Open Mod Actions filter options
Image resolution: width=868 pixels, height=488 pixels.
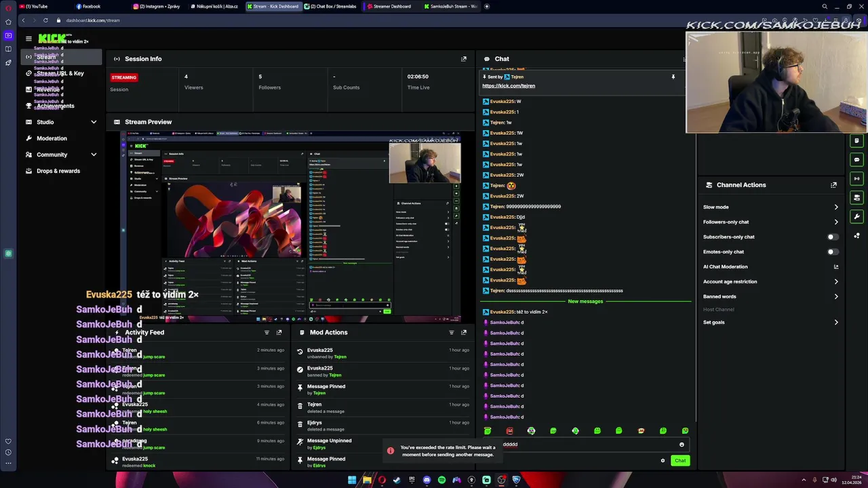pyautogui.click(x=452, y=333)
